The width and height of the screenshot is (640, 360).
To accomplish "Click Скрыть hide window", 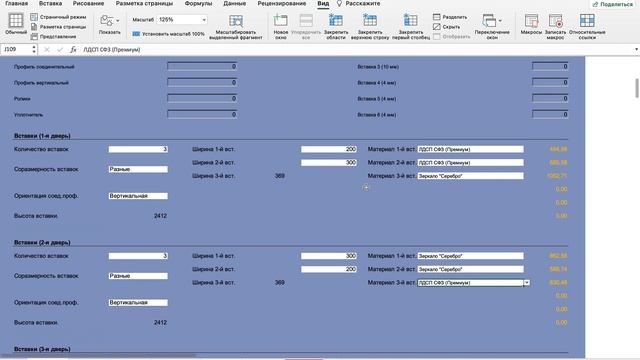I will coord(447,27).
